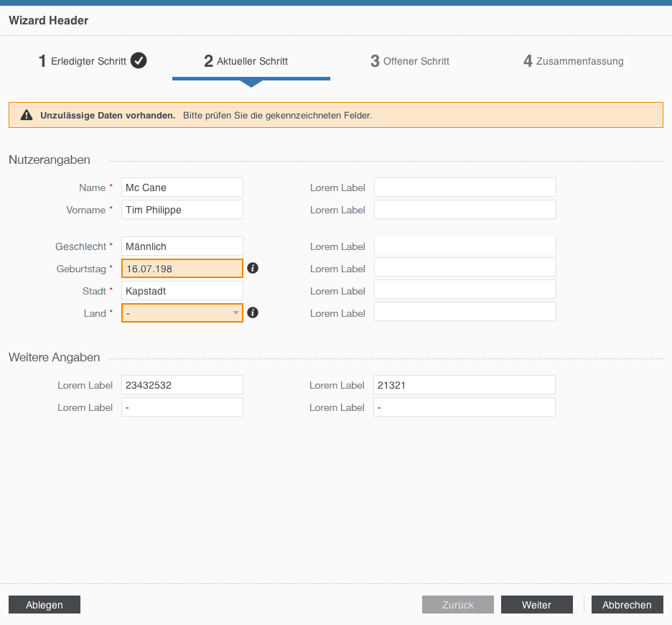Image resolution: width=672 pixels, height=625 pixels.
Task: Click the empty Lorem Label field beside Land
Action: point(465,312)
